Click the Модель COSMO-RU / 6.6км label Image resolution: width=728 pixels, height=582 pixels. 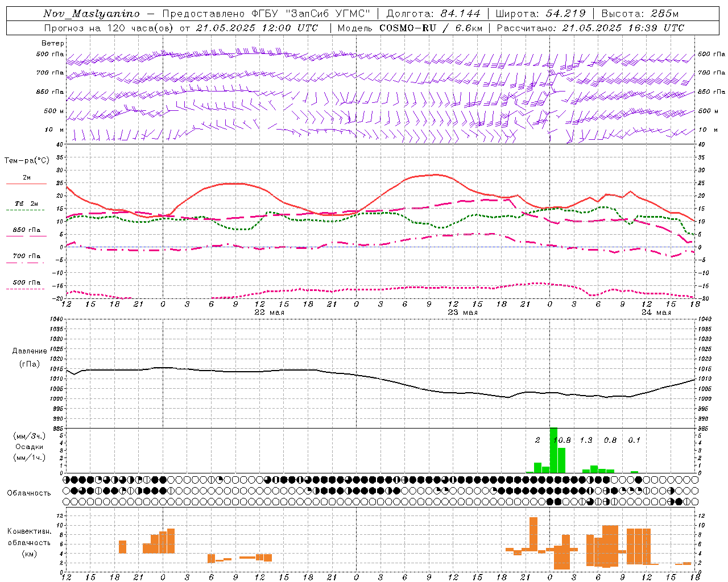point(410,28)
